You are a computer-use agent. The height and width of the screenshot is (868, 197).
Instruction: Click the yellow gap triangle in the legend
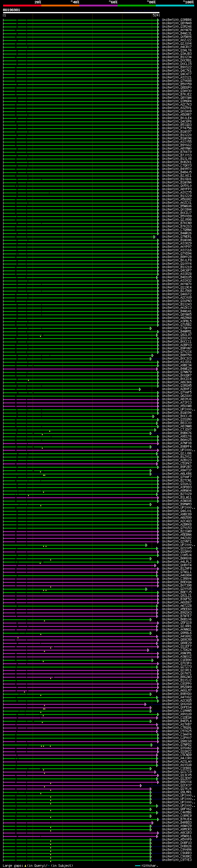[x=25, y=866]
